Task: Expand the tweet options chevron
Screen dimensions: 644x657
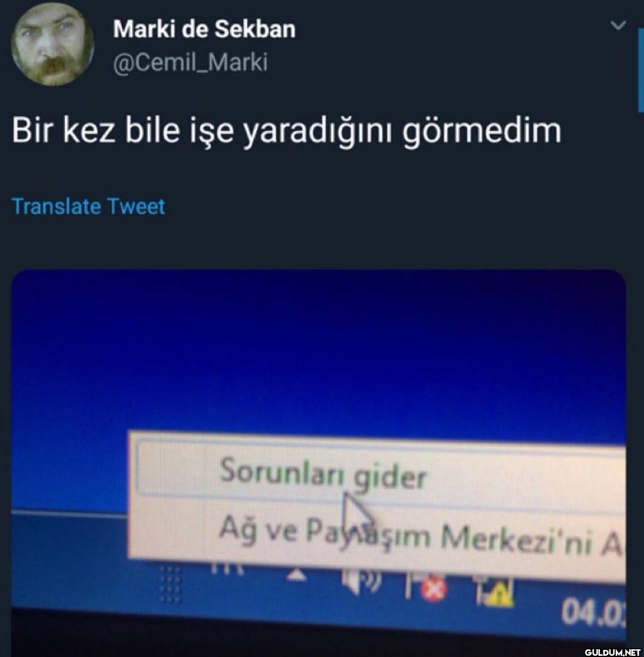Action: [618, 26]
